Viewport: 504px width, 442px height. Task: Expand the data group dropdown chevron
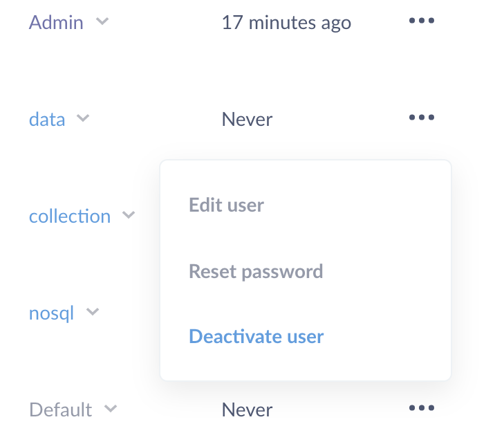click(83, 118)
